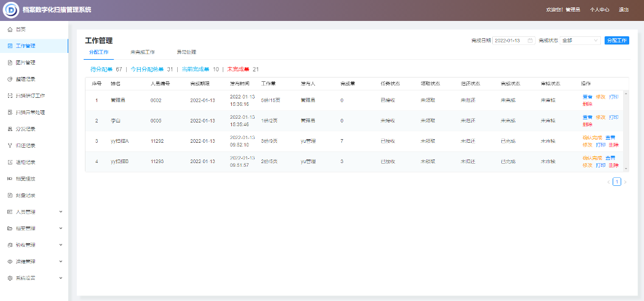The width and height of the screenshot is (644, 301).
Task: Expand the 人员管理 sidebar menu
Action: 60,212
